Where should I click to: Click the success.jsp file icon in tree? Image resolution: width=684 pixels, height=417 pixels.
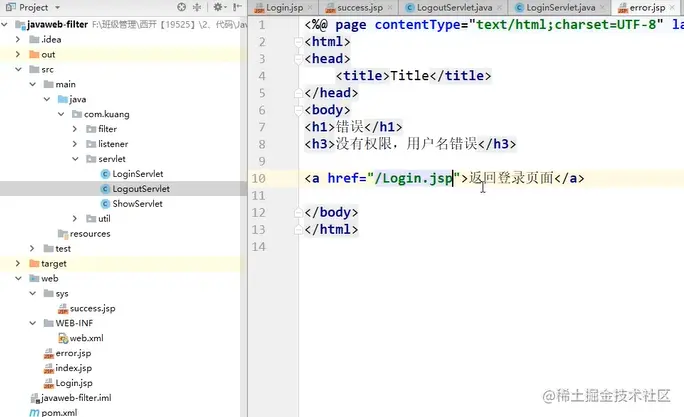(x=63, y=309)
